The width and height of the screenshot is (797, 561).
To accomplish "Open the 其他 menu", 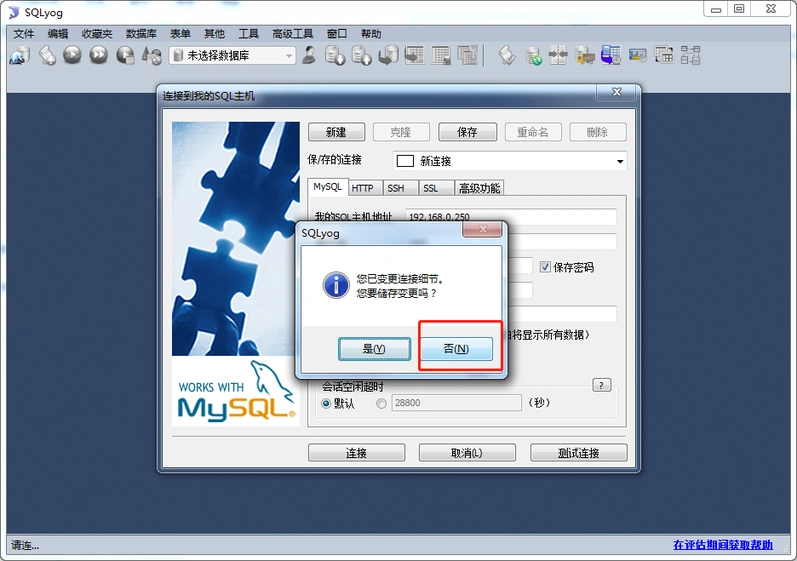I will (x=214, y=34).
